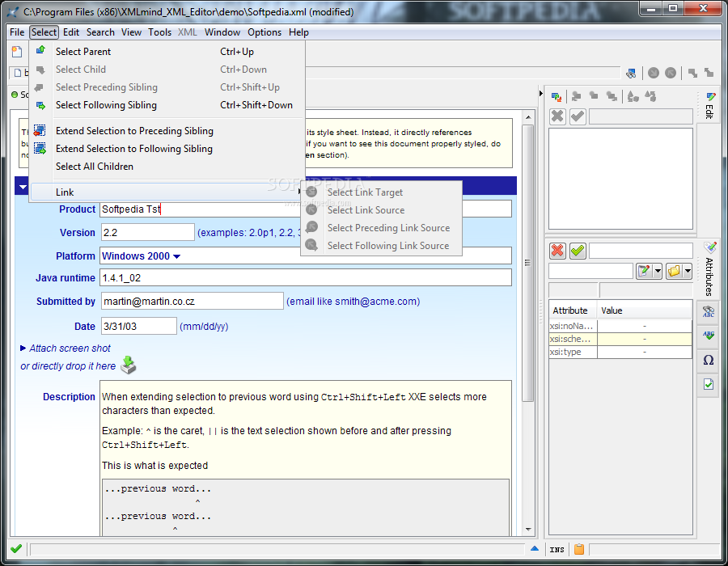Screen dimensions: 728x566
Task: Click the red X in Attributes panel
Action: 557,251
